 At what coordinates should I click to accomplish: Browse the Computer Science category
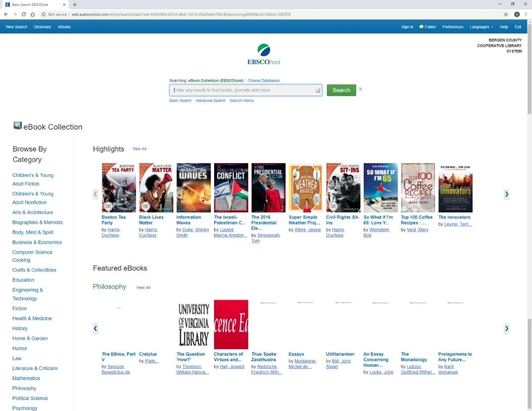tap(32, 252)
